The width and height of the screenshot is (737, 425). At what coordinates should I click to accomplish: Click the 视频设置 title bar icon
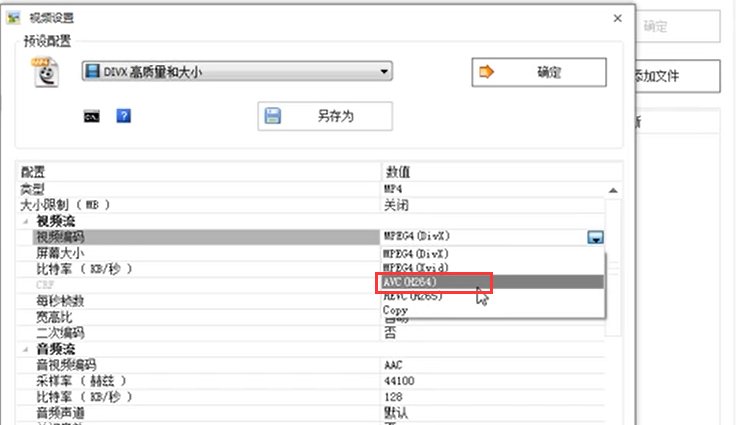pyautogui.click(x=14, y=18)
